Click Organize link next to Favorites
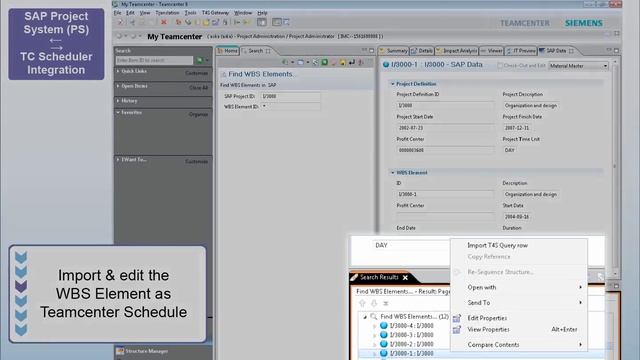This screenshot has width=640, height=360. (199, 115)
